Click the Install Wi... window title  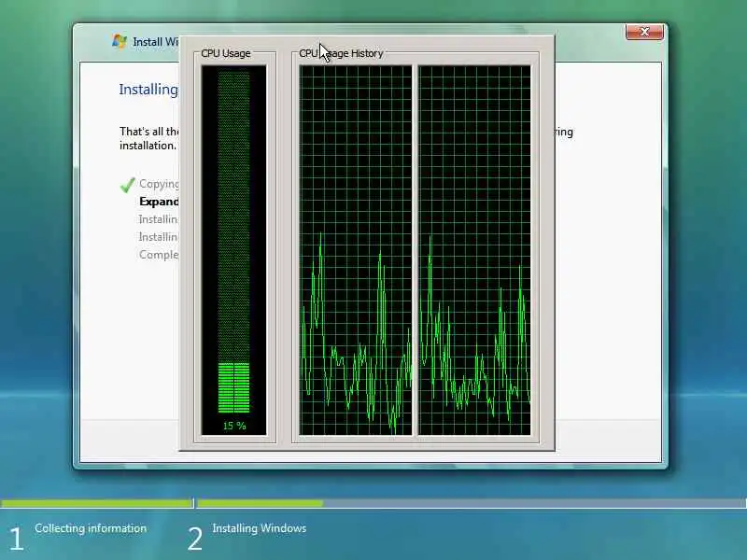(156, 42)
